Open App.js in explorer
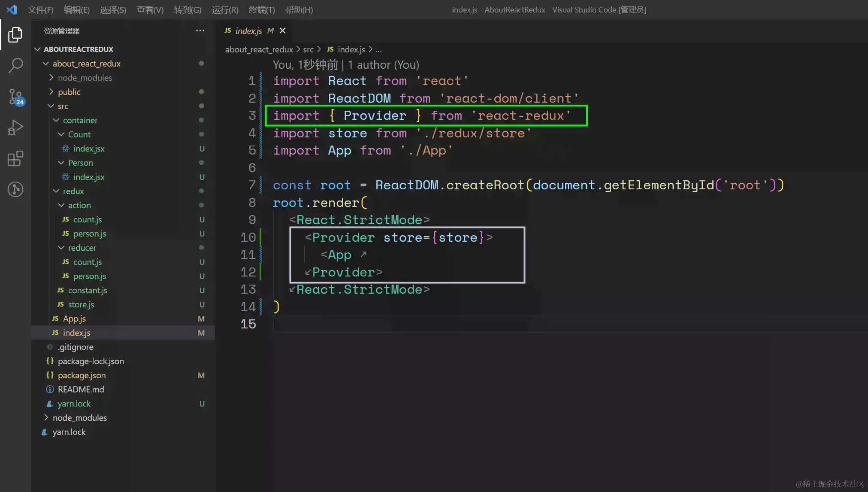Screen dimensions: 868x492 (74, 319)
